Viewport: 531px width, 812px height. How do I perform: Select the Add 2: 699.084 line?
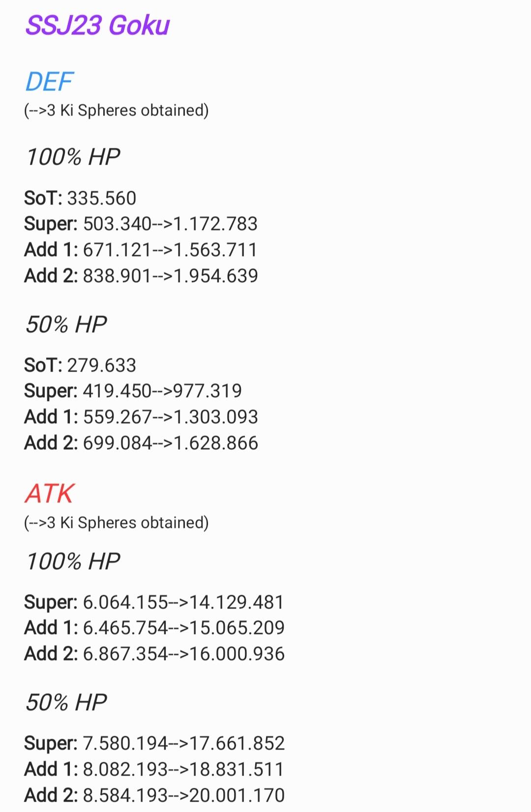(141, 443)
